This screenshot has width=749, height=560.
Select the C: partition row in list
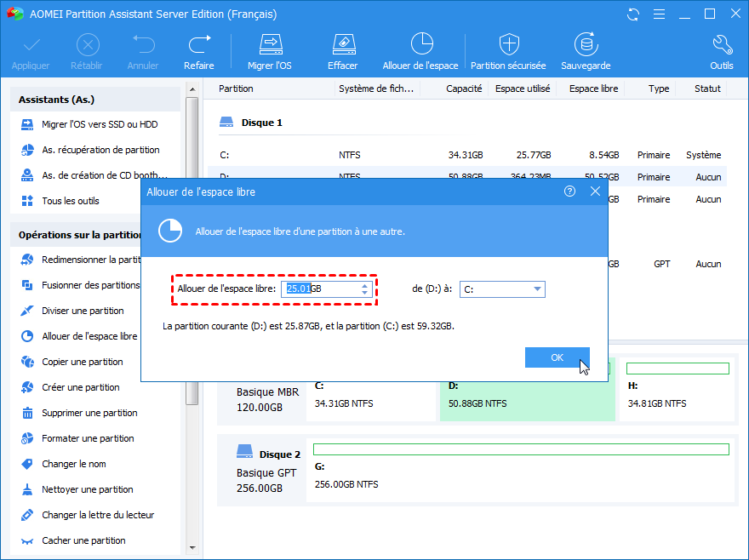tap(467, 155)
